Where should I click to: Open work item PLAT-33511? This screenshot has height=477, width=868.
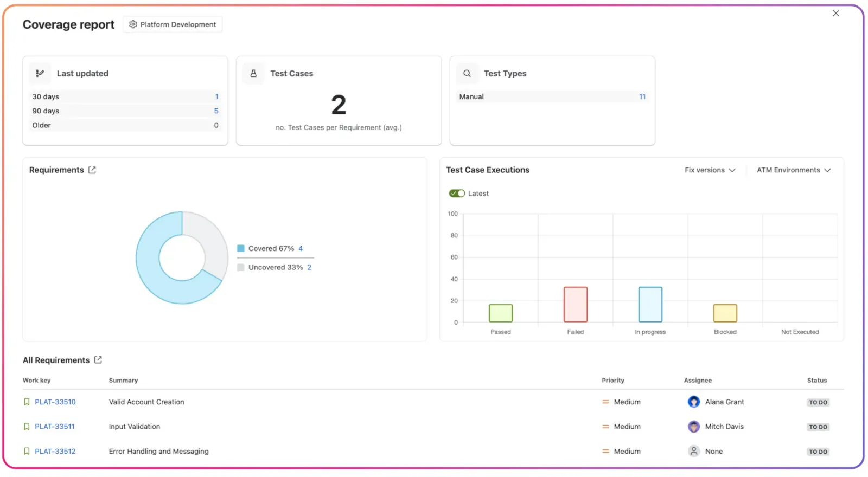tap(55, 427)
